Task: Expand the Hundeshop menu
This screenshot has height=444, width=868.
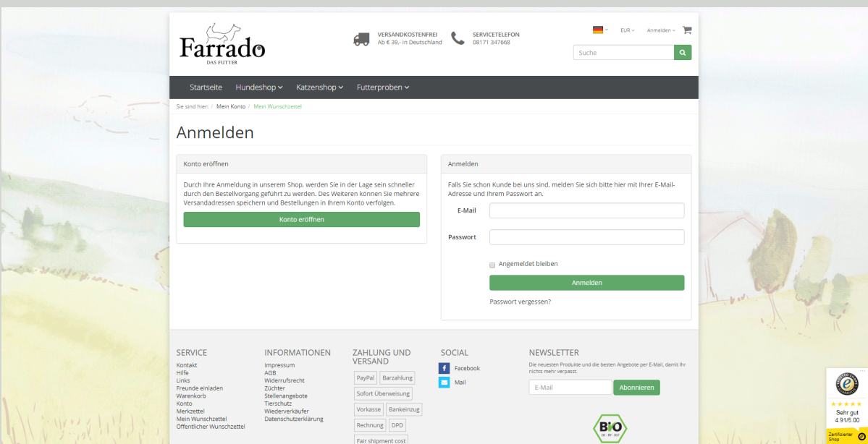Action: [259, 87]
